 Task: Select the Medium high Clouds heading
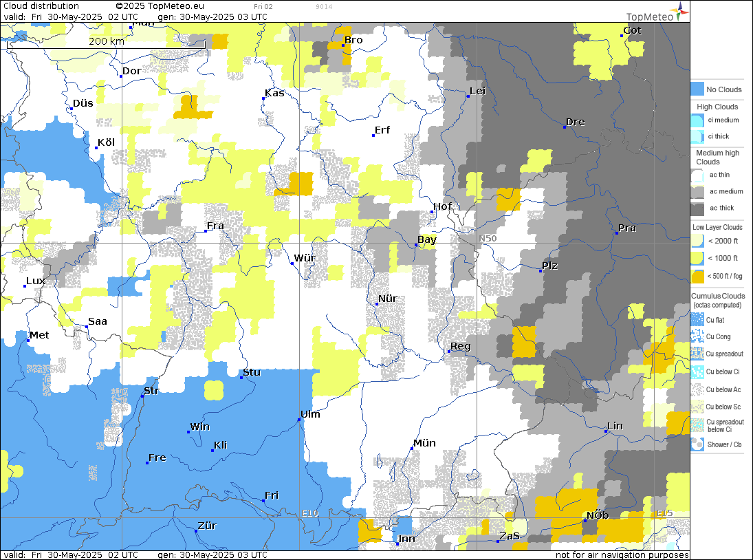click(x=717, y=157)
